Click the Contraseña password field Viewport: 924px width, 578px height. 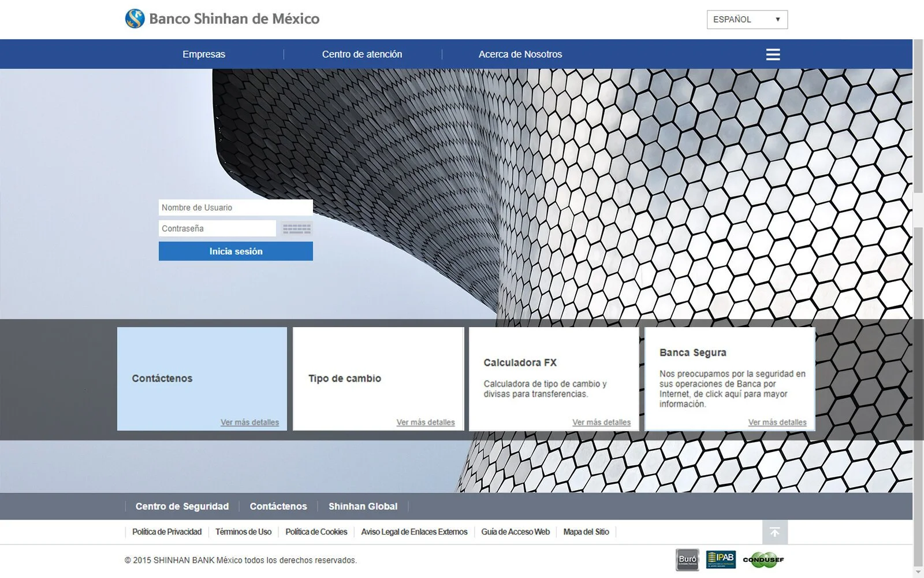pos(217,228)
